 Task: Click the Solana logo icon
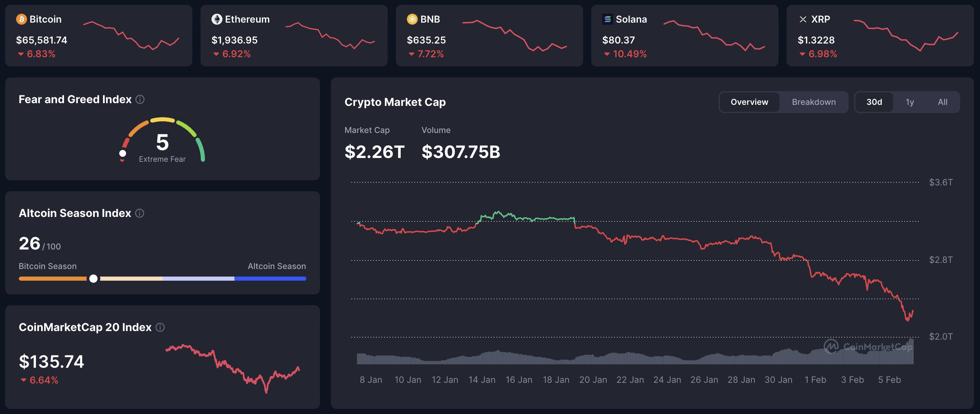click(x=608, y=19)
